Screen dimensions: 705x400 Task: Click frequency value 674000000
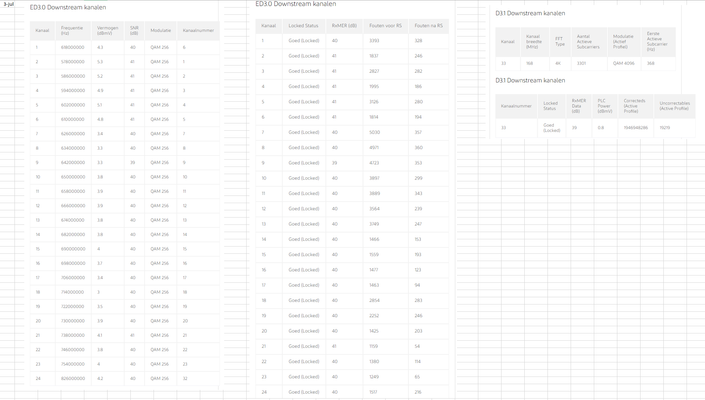pyautogui.click(x=73, y=220)
